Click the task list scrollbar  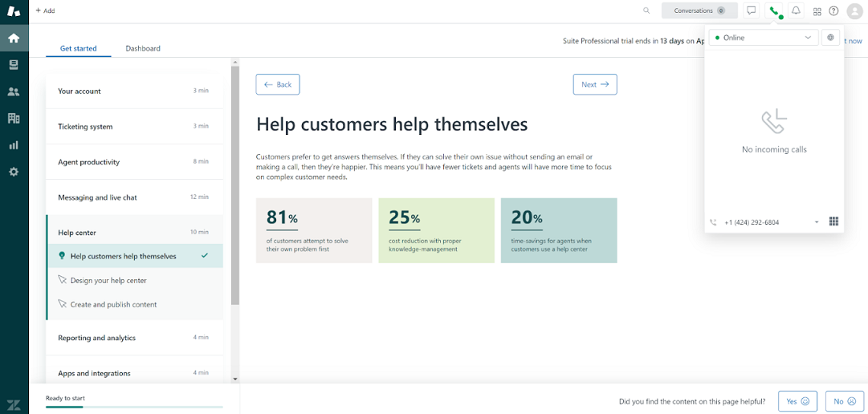[235, 185]
